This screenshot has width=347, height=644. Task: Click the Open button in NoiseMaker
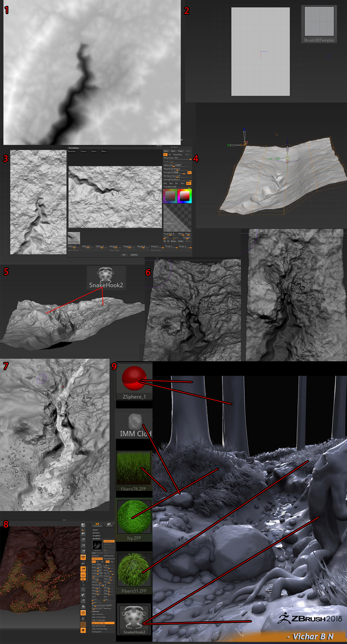point(166,151)
